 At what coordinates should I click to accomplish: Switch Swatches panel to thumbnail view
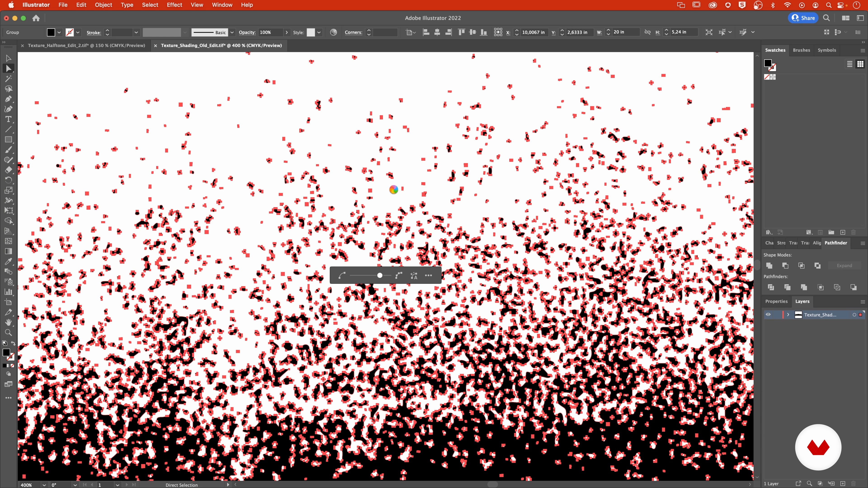[860, 64]
